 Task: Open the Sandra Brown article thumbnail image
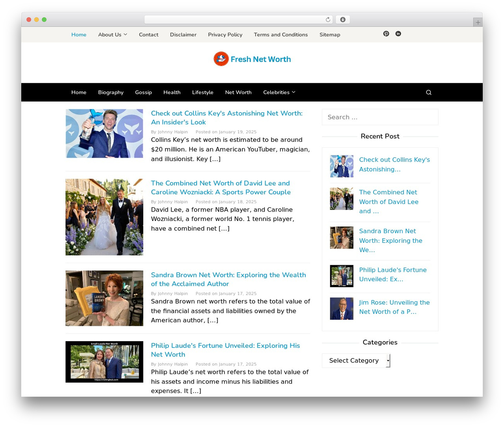(104, 298)
